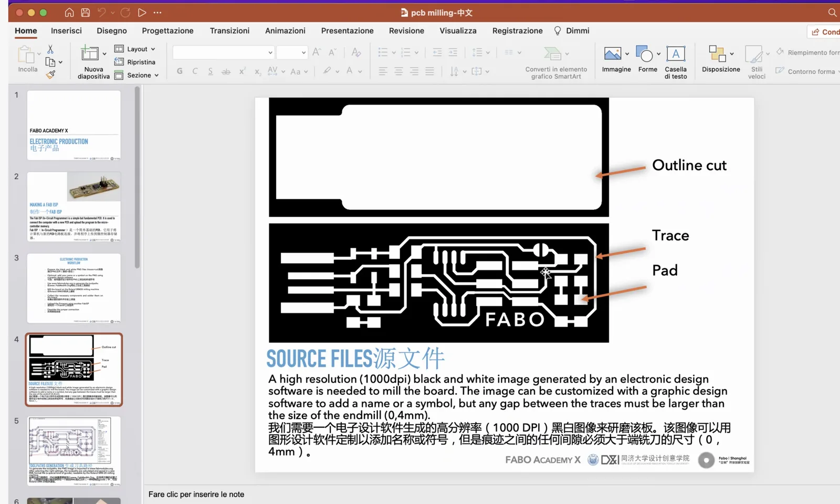Toggle underline with the S button
This screenshot has width=840, height=504.
point(210,71)
